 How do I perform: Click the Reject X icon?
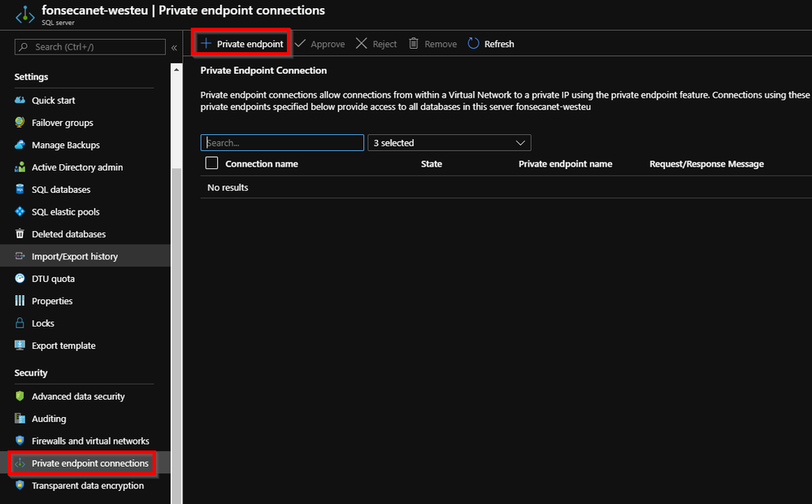point(362,44)
